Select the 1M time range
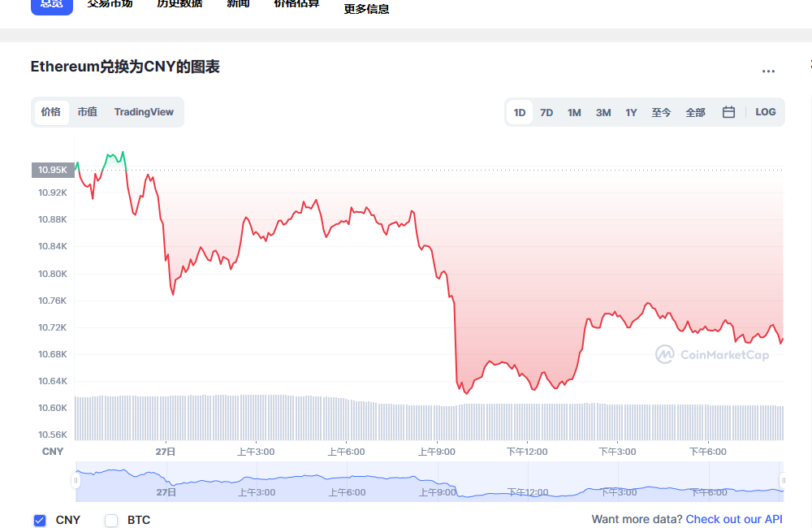The width and height of the screenshot is (812, 528). (574, 112)
